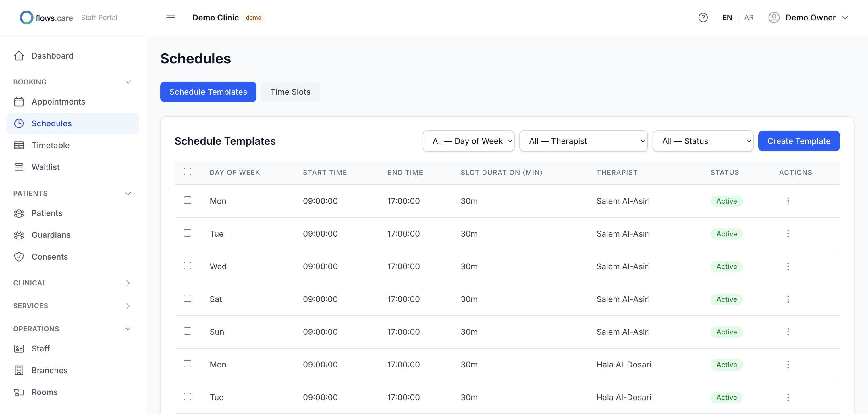Open the help question mark icon
Viewport: 868px width, 414px height.
[x=703, y=18]
